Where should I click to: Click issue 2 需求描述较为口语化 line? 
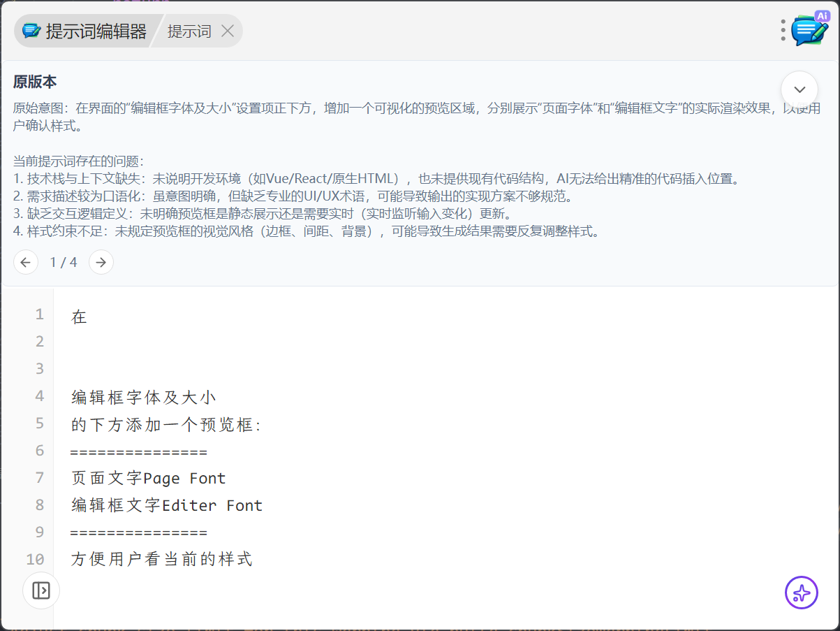click(x=293, y=196)
